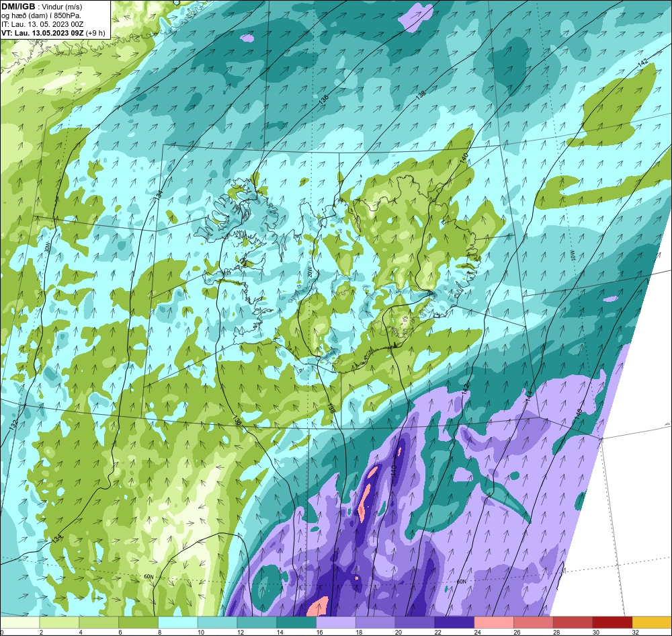Image resolution: width=672 pixels, height=636 pixels.
Task: Select the 18–20 m/s purple legend swatch
Action: coord(376,623)
